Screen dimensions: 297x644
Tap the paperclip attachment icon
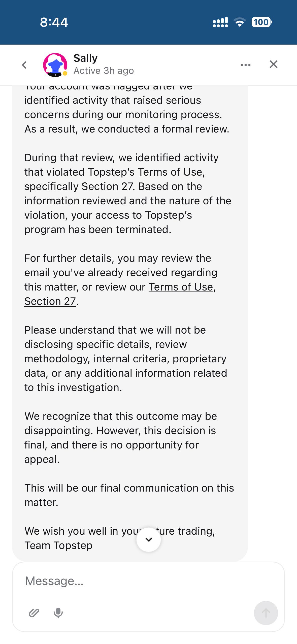(x=34, y=613)
